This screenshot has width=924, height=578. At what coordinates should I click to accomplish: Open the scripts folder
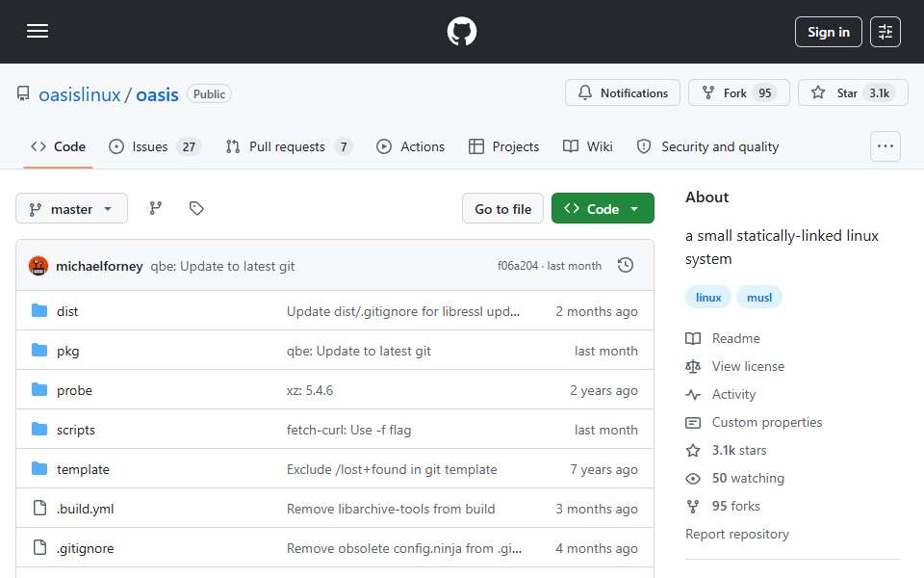point(75,430)
